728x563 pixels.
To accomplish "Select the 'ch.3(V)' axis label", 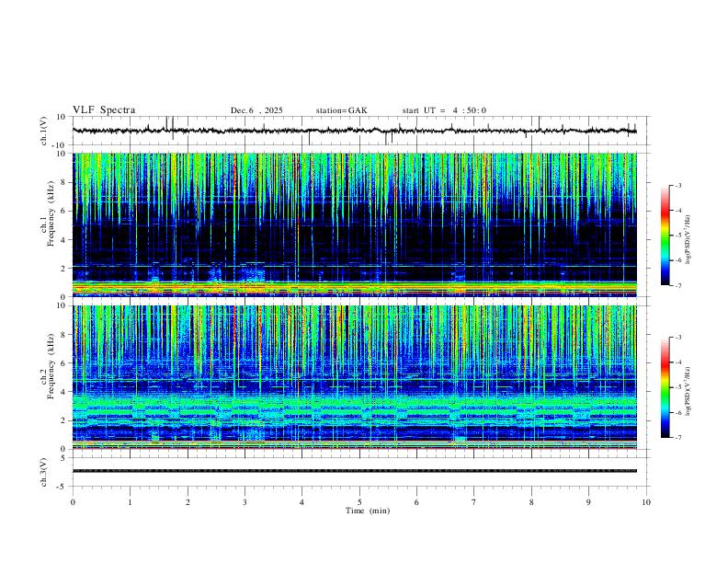I will click(44, 472).
